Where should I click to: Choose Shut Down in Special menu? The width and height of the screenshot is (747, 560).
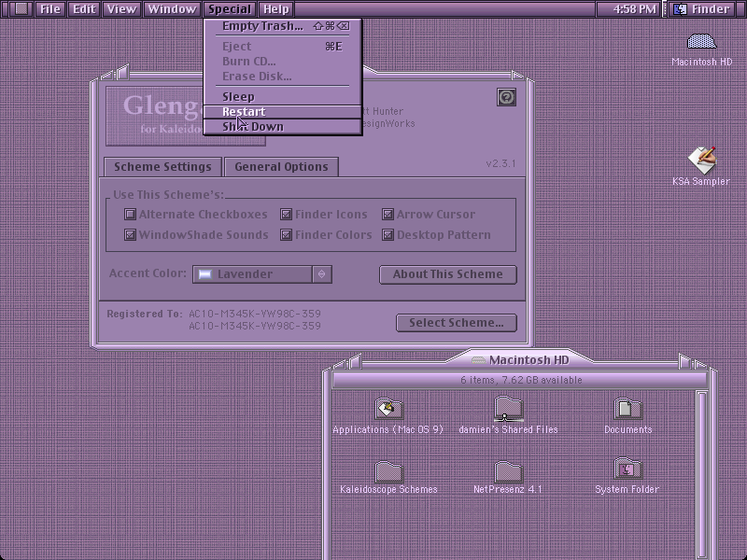point(283,127)
